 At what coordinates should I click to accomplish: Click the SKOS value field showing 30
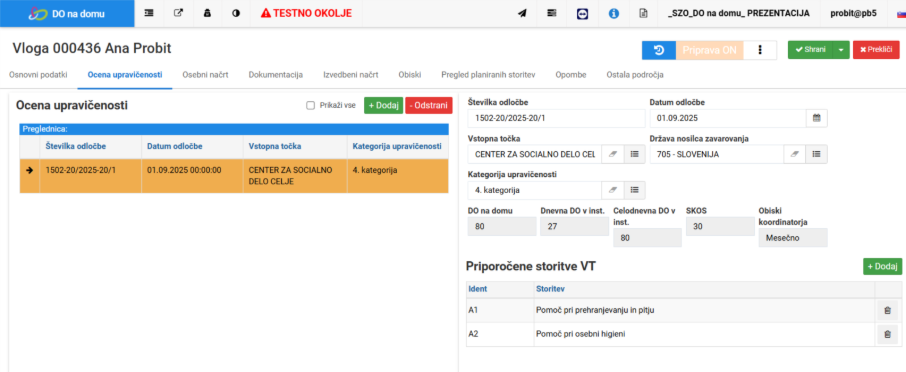(x=720, y=226)
